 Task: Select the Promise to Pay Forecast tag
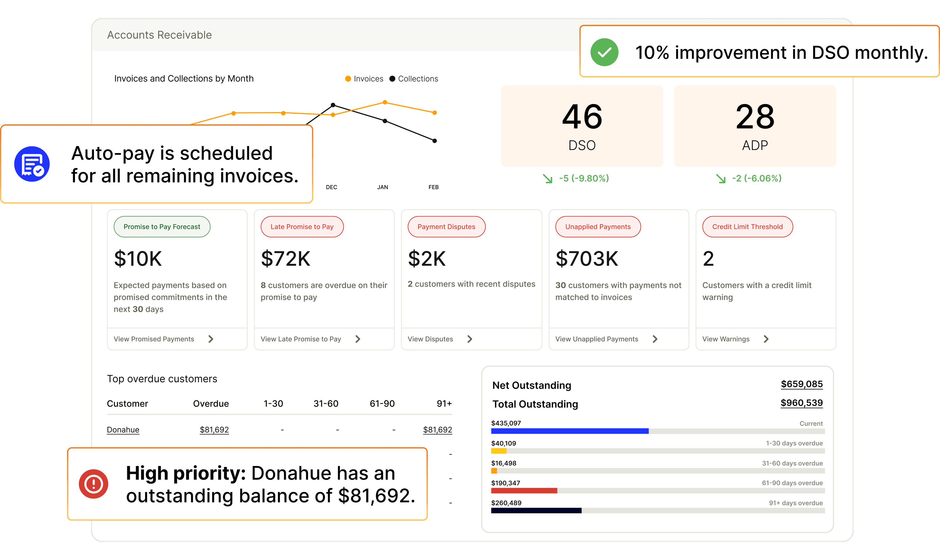coord(162,226)
